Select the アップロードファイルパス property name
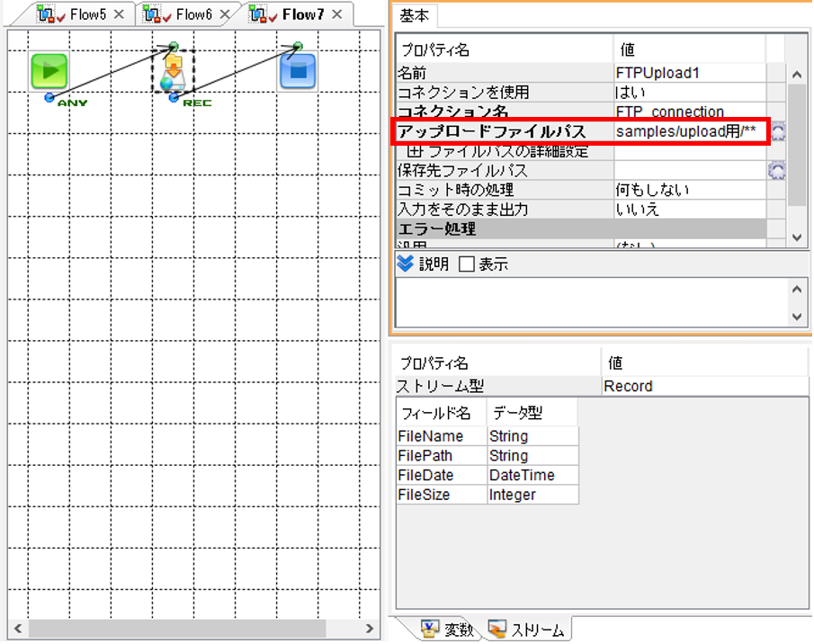This screenshot has width=814, height=644. 492,132
